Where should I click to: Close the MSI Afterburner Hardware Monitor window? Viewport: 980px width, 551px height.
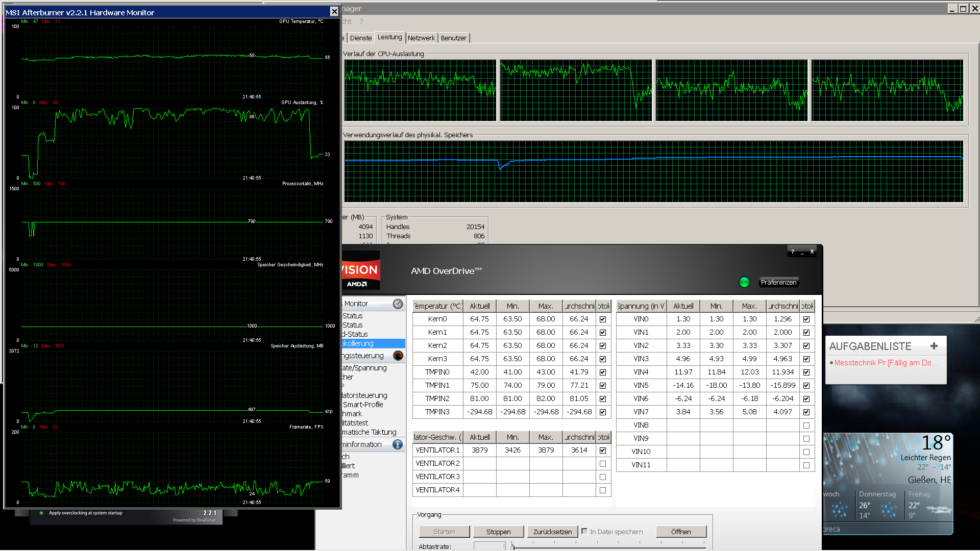coord(334,12)
